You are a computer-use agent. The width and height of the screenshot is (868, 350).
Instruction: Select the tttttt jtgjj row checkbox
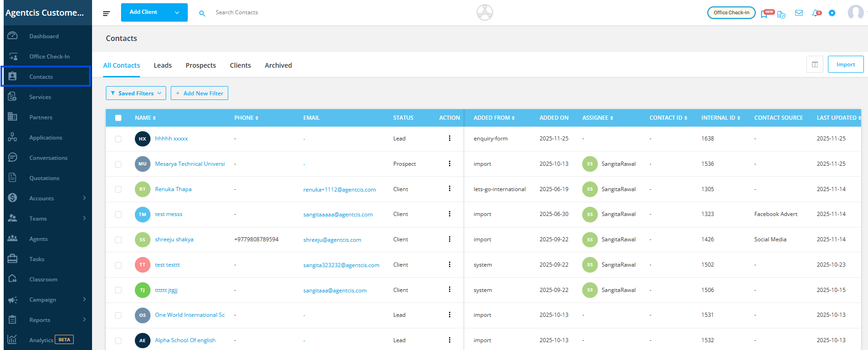click(x=118, y=290)
